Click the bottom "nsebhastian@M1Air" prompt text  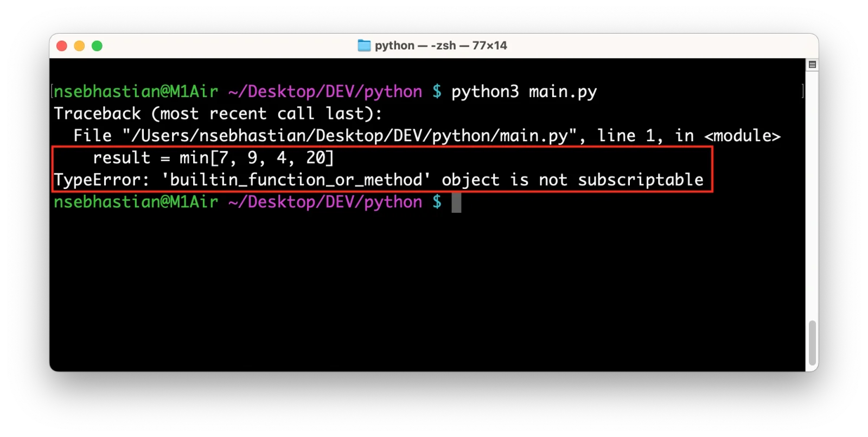click(136, 202)
